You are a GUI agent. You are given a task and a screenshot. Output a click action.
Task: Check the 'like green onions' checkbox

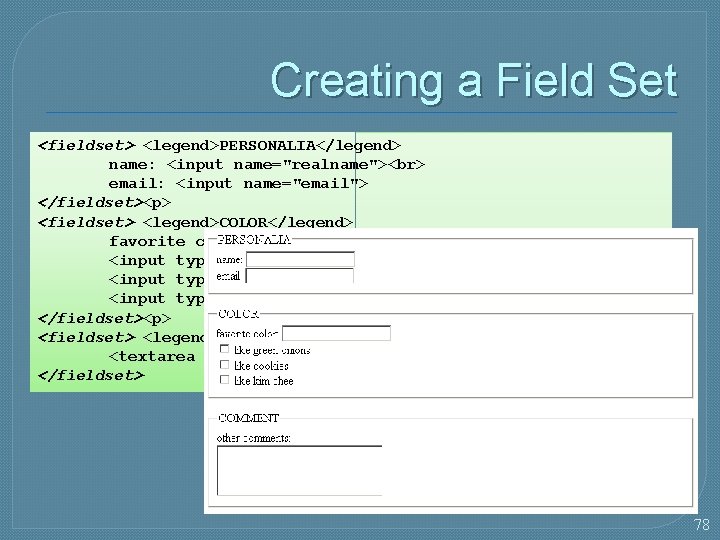[x=224, y=349]
